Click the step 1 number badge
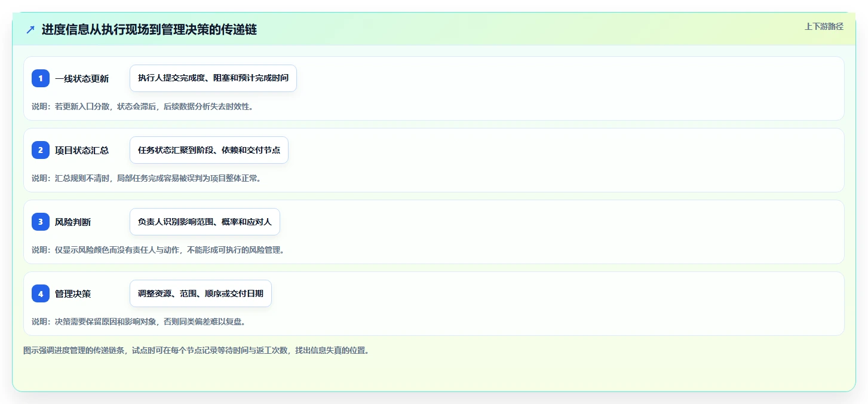Viewport: 868px width, 404px height. tap(41, 78)
